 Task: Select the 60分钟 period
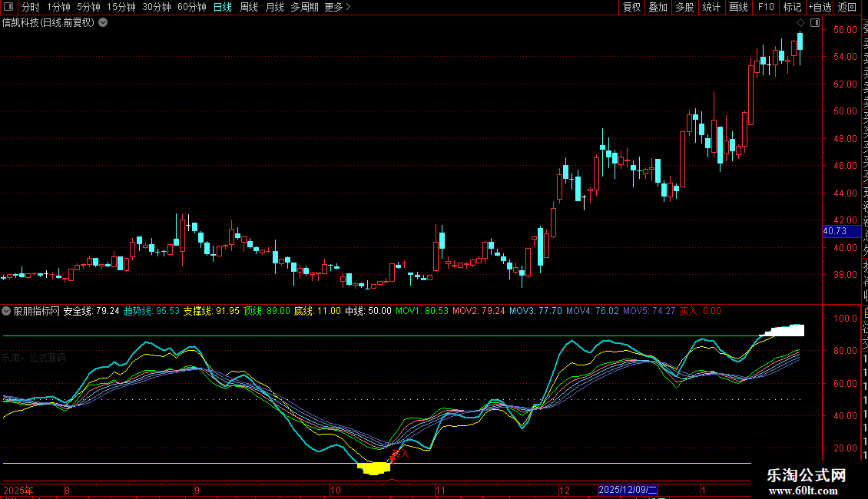(x=192, y=7)
